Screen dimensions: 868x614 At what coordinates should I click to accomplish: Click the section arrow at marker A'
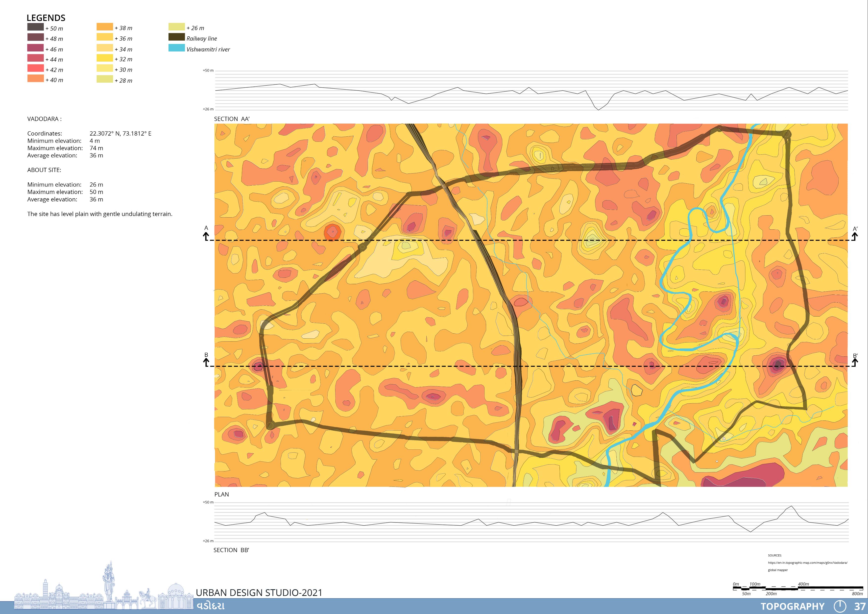click(x=854, y=236)
